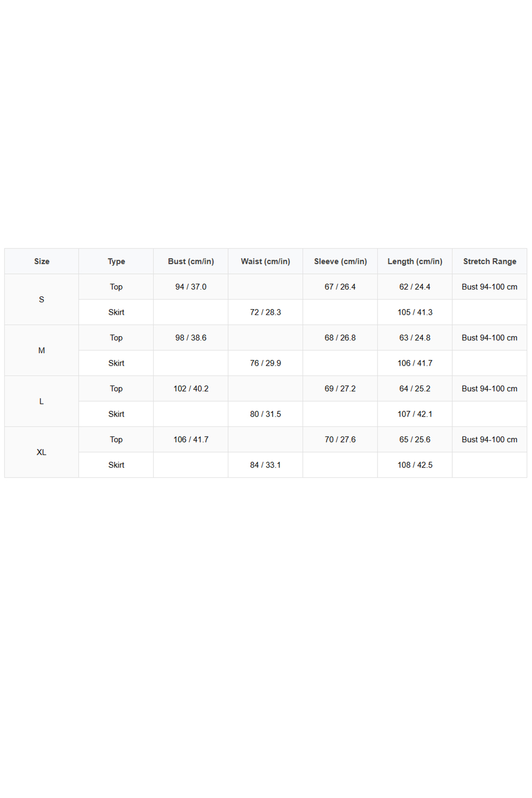The image size is (532, 798).
Task: Click the size M row label
Action: (42, 350)
